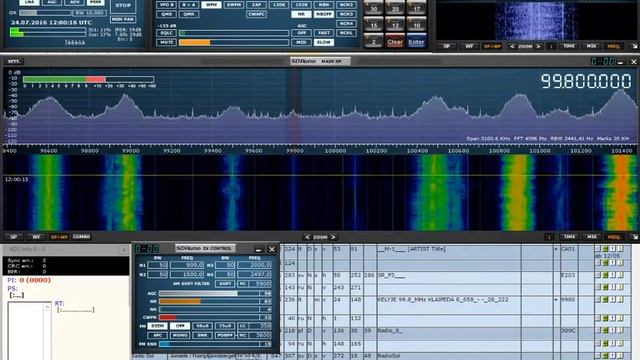The image size is (640, 360).
Task: Click SOFT filter button in EX Control
Action: (225, 284)
